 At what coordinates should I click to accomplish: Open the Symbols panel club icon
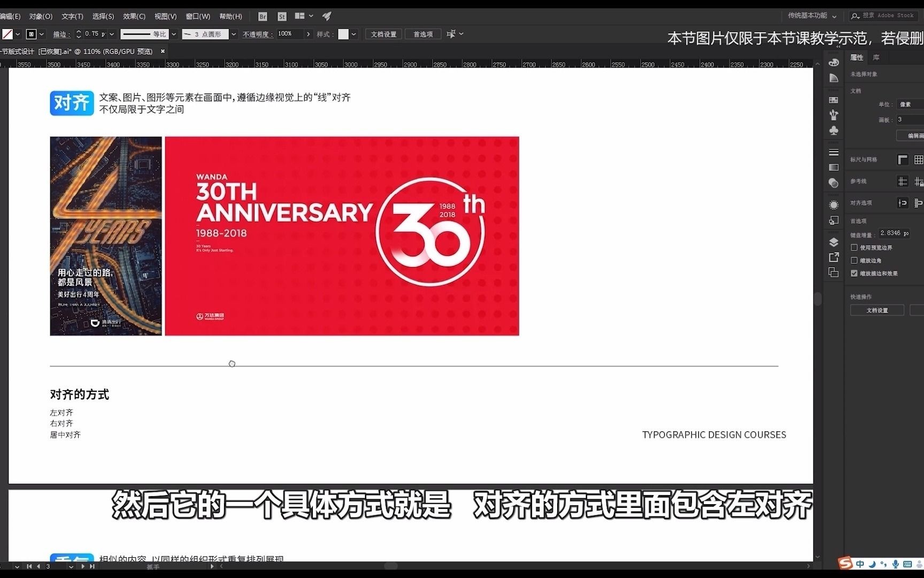point(833,131)
